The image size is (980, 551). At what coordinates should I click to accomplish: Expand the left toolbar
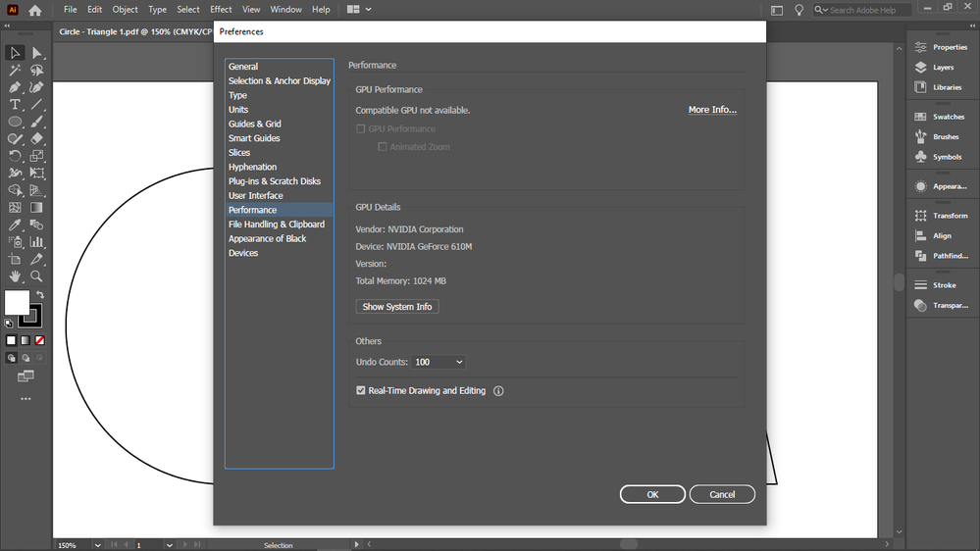pos(7,25)
